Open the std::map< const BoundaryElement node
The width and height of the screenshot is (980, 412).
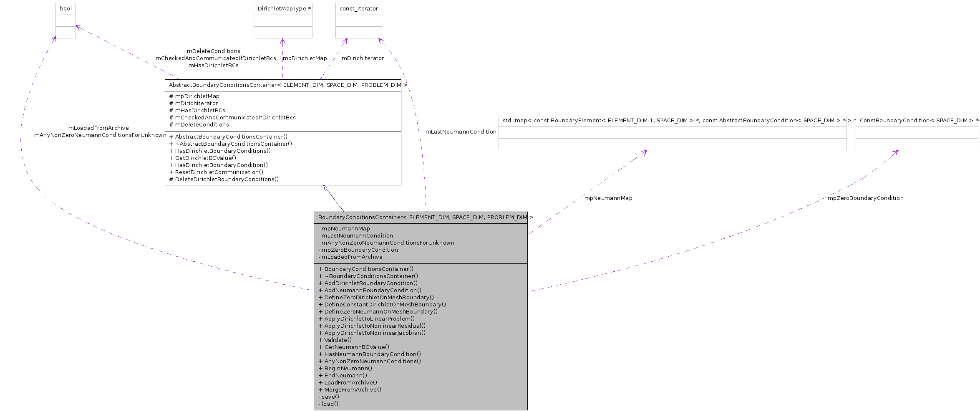pyautogui.click(x=672, y=132)
